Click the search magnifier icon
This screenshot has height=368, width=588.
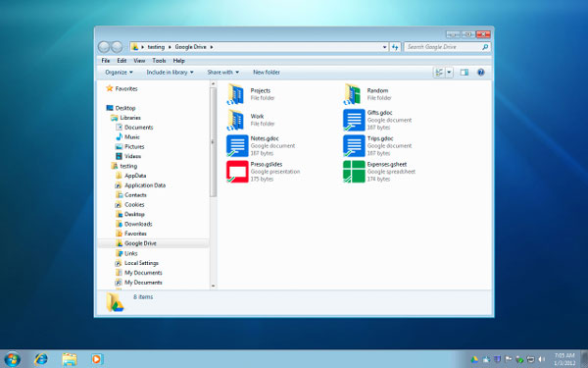coord(485,47)
